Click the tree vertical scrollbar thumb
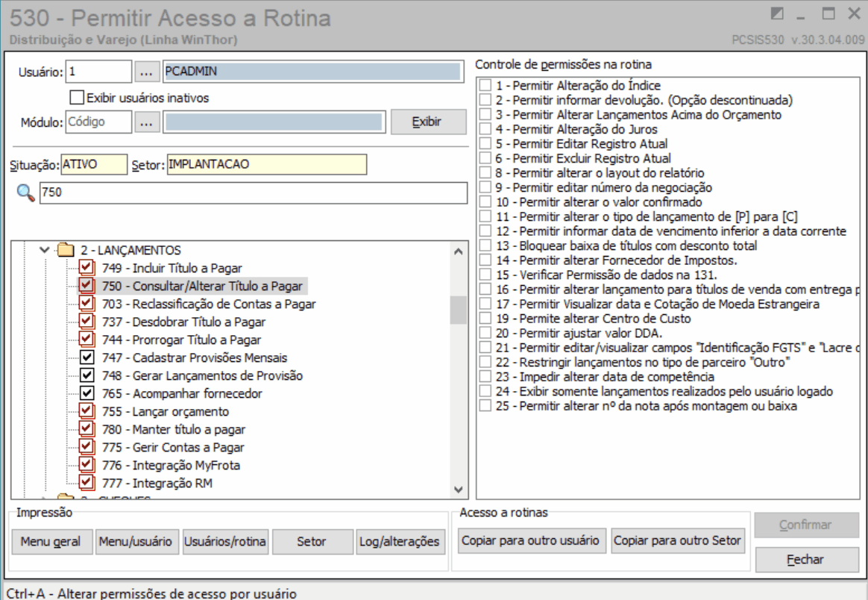The image size is (868, 600). click(x=459, y=310)
